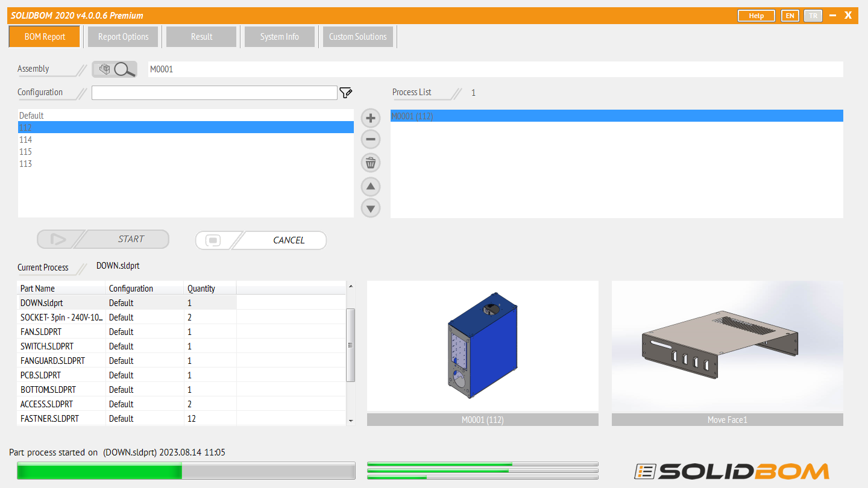Switch language to EN
The height and width of the screenshot is (488, 868).
[790, 16]
